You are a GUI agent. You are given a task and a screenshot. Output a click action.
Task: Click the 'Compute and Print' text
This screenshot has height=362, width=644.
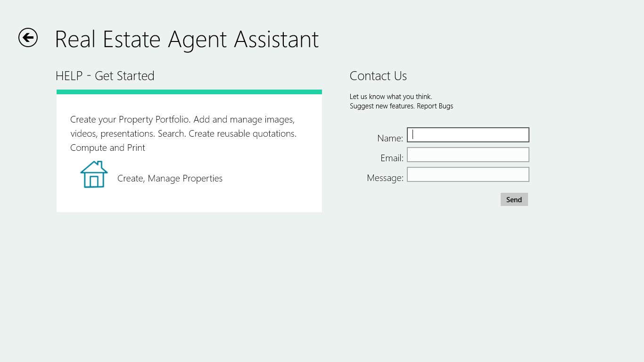[x=107, y=148]
